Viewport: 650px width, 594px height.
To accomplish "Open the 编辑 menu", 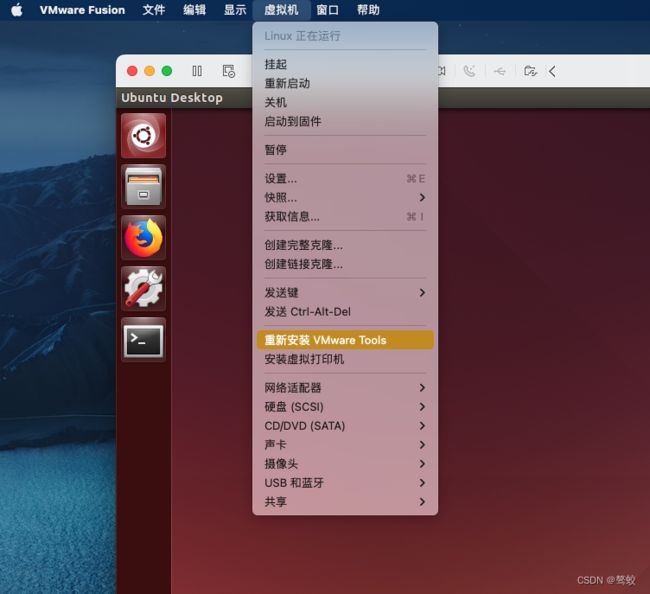I will (194, 10).
